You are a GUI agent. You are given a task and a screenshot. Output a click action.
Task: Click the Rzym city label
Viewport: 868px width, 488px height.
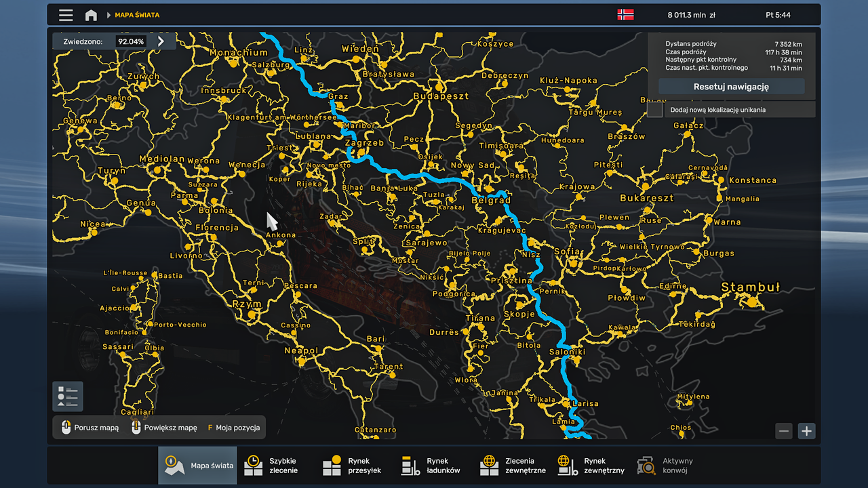pyautogui.click(x=247, y=304)
